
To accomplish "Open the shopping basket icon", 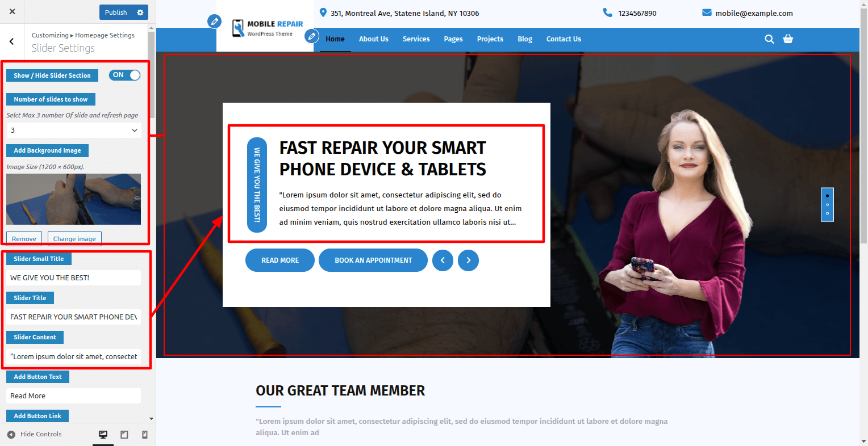I will 788,39.
